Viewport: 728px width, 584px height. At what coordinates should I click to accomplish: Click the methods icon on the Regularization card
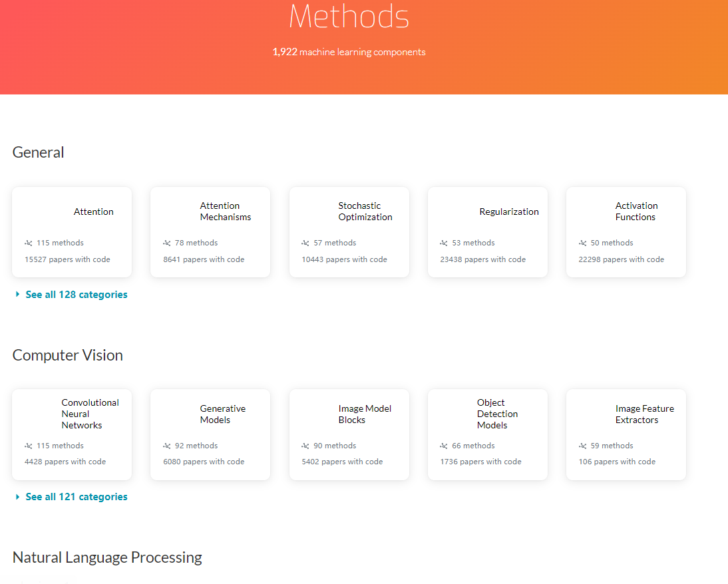[443, 242]
